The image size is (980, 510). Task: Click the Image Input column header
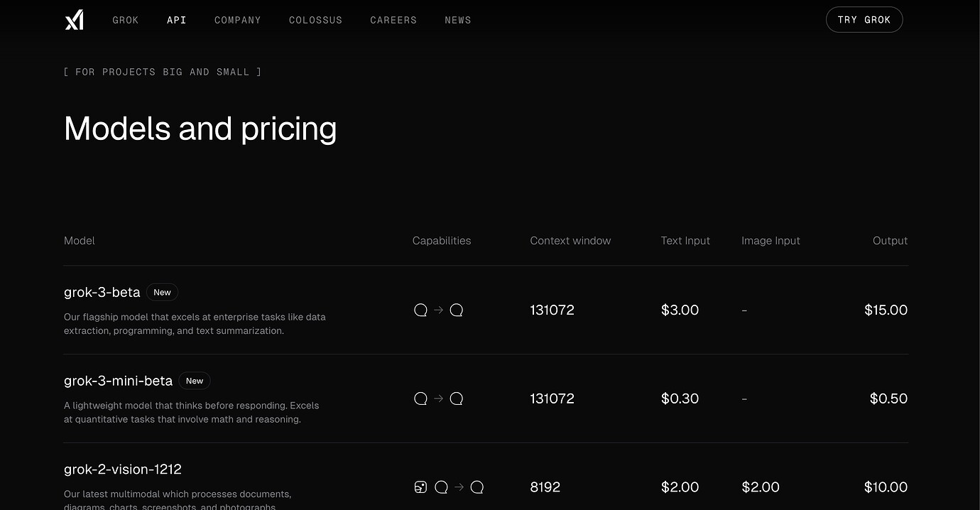(771, 241)
